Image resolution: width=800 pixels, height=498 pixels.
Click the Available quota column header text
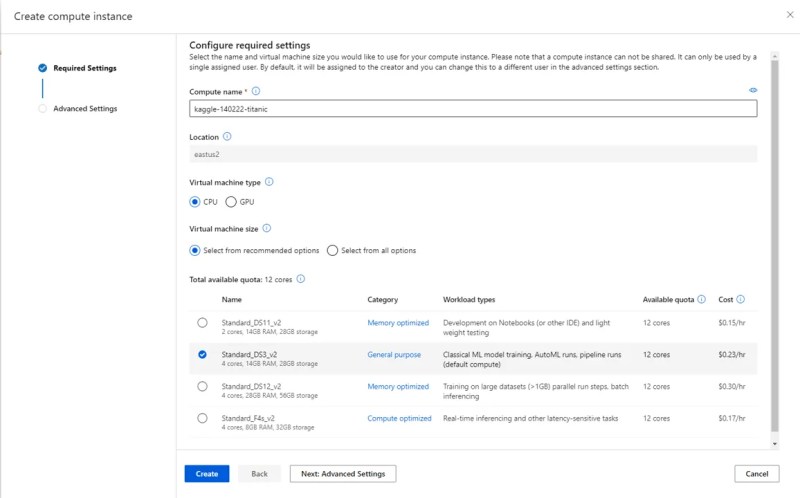668,300
